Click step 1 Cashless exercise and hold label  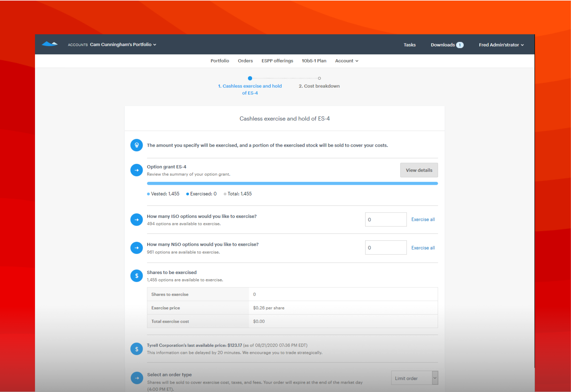click(250, 89)
